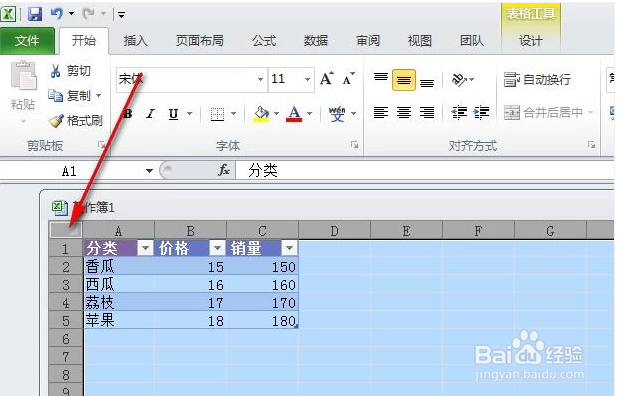Apply the red font color

[294, 114]
